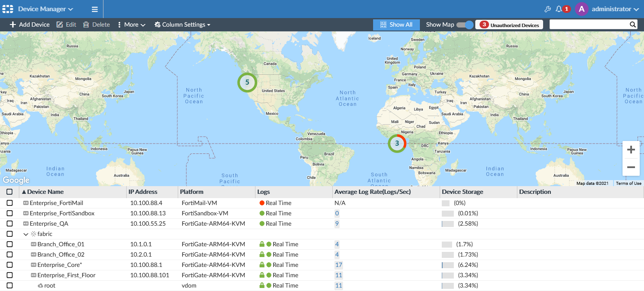This screenshot has width=644, height=291.
Task: Open the notifications bell icon
Action: 559,9
